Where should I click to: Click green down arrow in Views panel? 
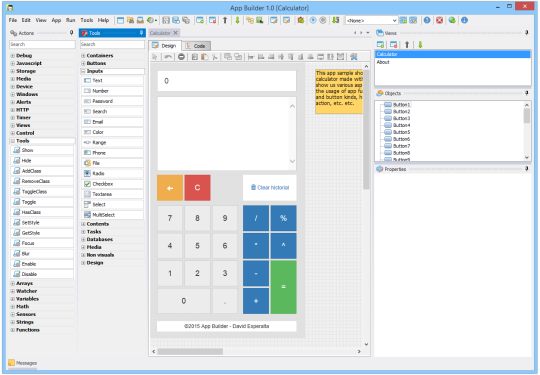click(420, 44)
